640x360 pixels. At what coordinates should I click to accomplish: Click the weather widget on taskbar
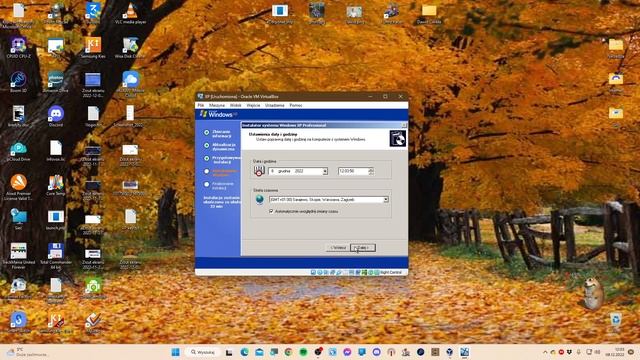pyautogui.click(x=27, y=352)
